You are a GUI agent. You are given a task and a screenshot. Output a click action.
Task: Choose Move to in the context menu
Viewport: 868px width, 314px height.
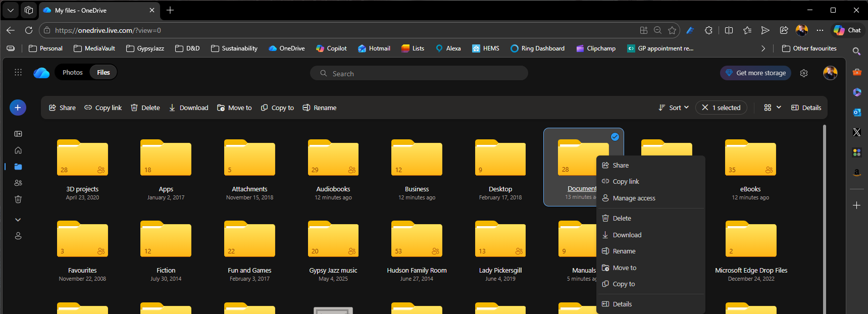pyautogui.click(x=650, y=268)
